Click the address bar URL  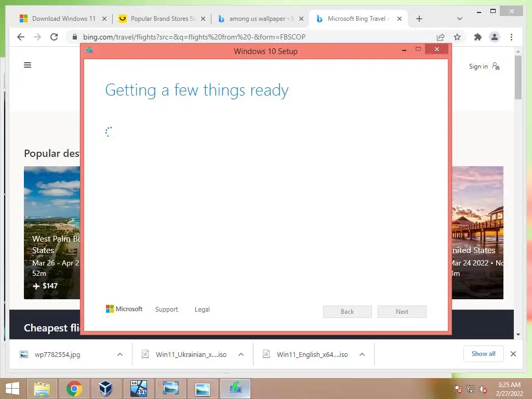[194, 37]
